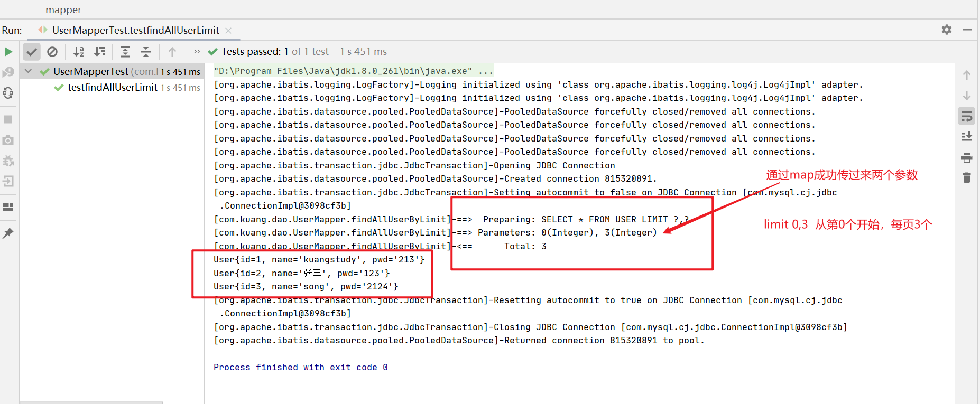Screen dimensions: 980x404
Task: Click 'Tests passed: 1' status text
Action: [255, 51]
